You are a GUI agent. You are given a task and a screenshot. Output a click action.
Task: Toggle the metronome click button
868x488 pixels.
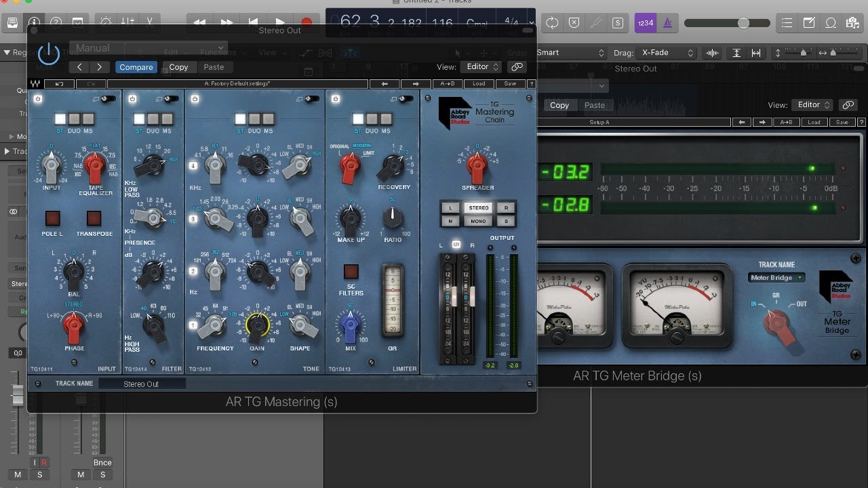667,22
